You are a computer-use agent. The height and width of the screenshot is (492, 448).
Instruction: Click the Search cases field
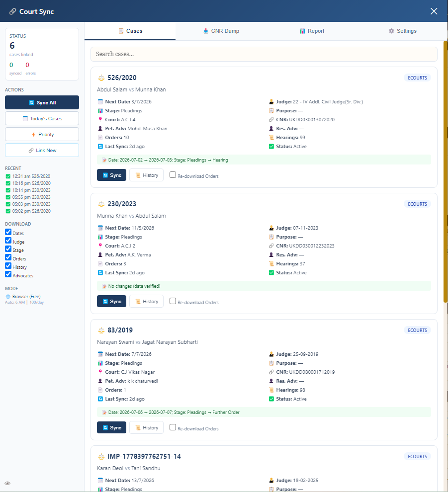[x=264, y=54]
